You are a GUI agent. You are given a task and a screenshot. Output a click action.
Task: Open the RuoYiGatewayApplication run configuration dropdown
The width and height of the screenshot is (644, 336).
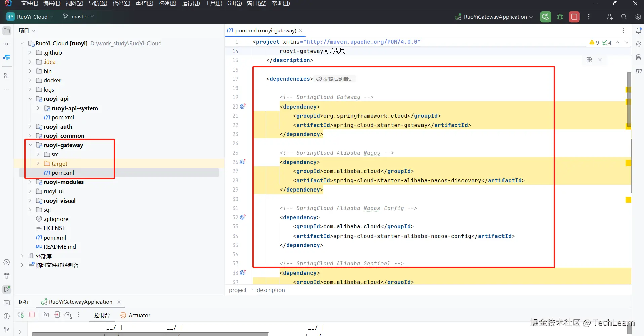click(x=494, y=17)
